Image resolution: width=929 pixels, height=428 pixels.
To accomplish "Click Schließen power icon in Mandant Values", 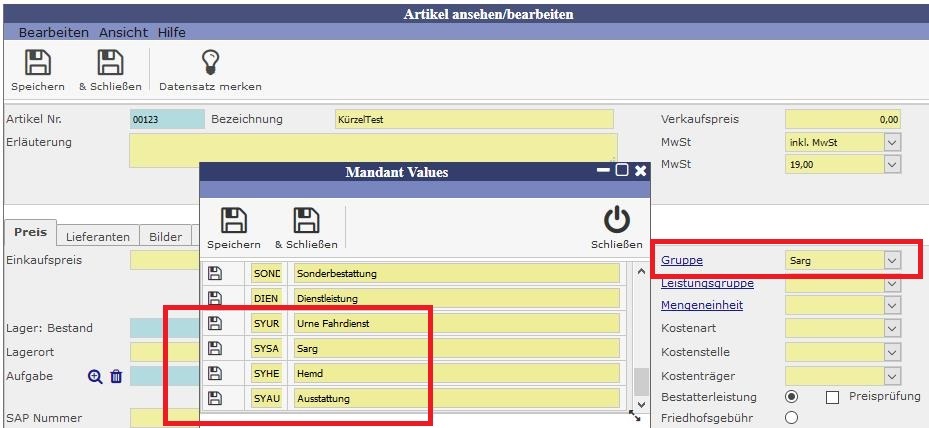I will click(616, 221).
